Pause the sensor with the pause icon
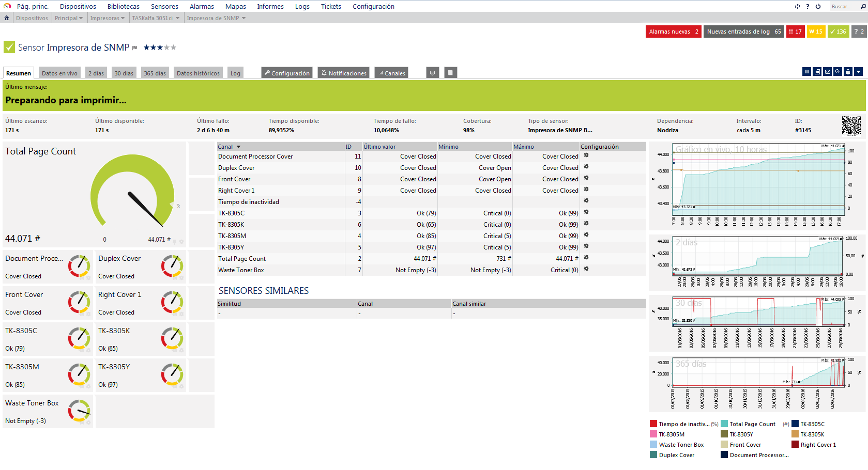Viewport: 868px width, 470px height. 806,72
